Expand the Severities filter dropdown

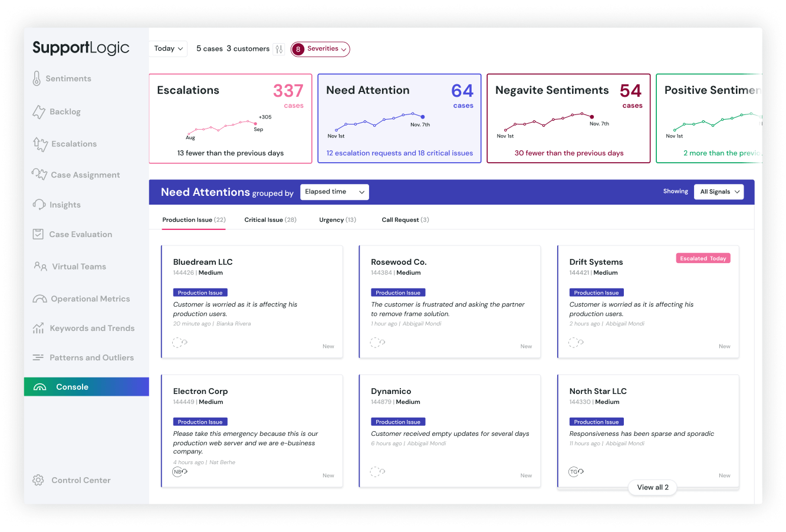320,49
